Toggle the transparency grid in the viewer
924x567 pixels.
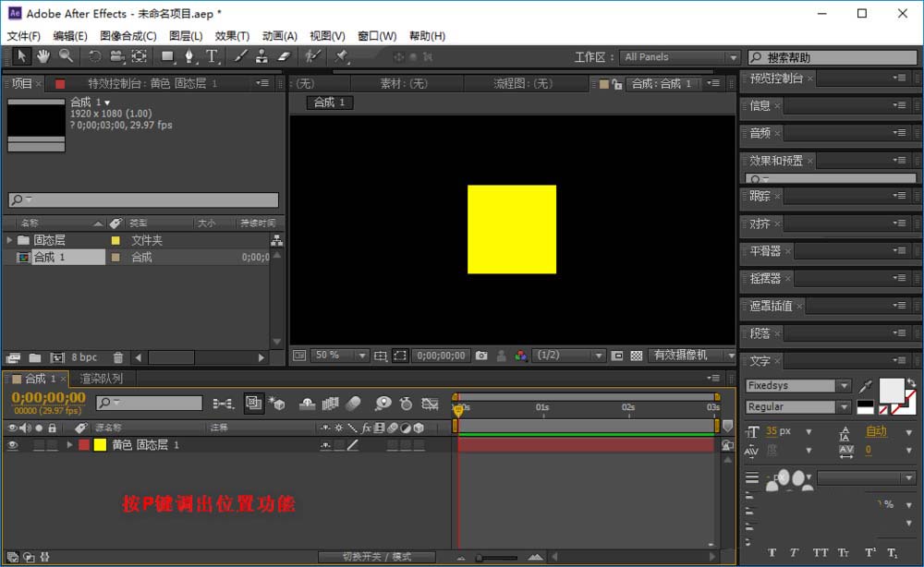click(x=637, y=356)
